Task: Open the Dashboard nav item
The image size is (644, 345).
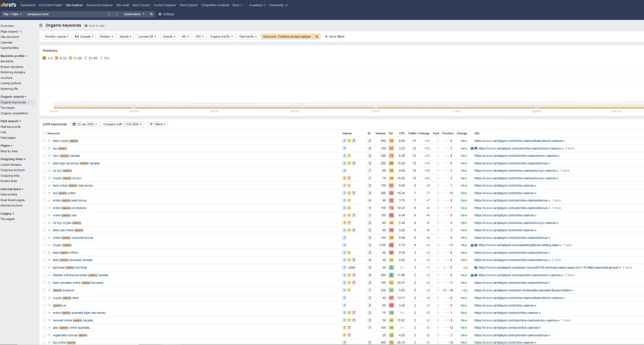Action: click(x=28, y=5)
